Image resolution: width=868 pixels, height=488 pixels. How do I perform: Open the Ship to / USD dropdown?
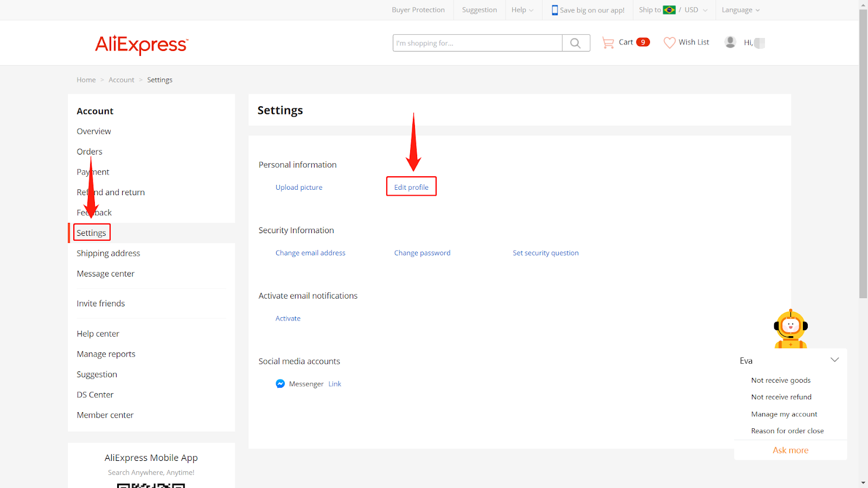[x=673, y=10]
